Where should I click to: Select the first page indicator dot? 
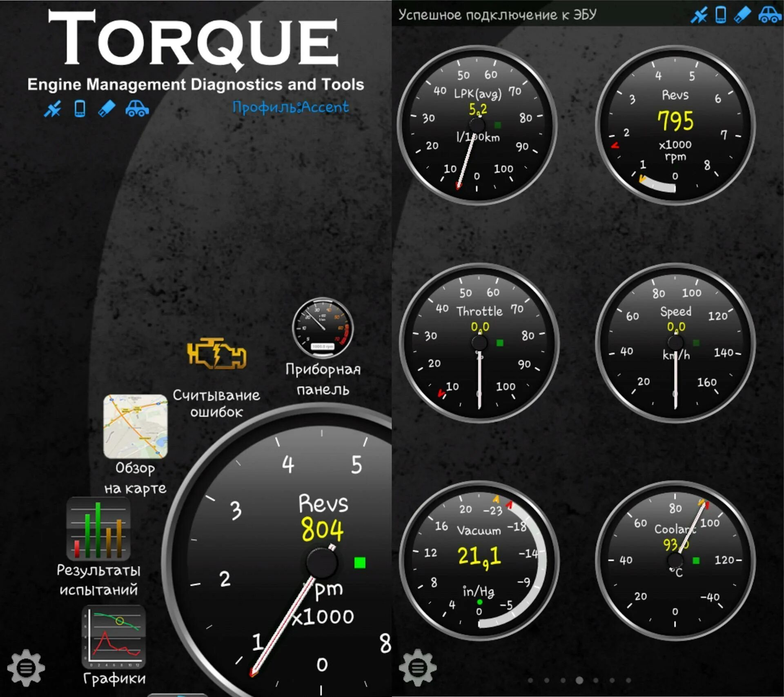coord(530,680)
